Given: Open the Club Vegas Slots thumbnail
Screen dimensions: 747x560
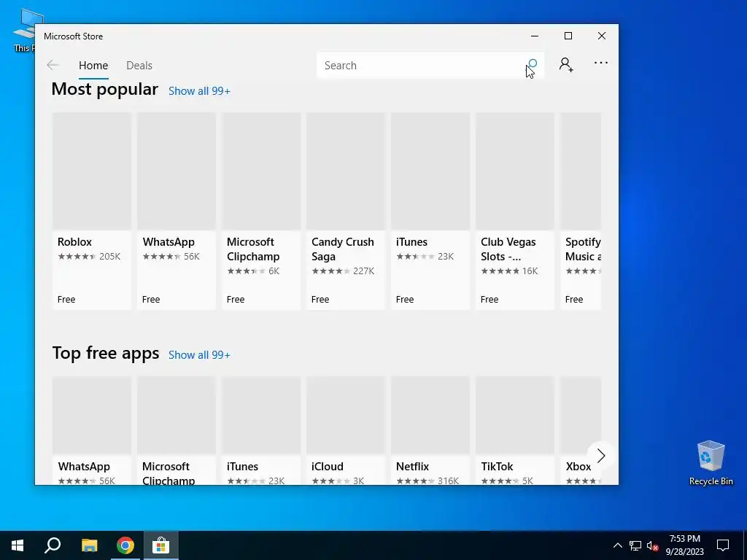Looking at the screenshot, I should coord(515,171).
